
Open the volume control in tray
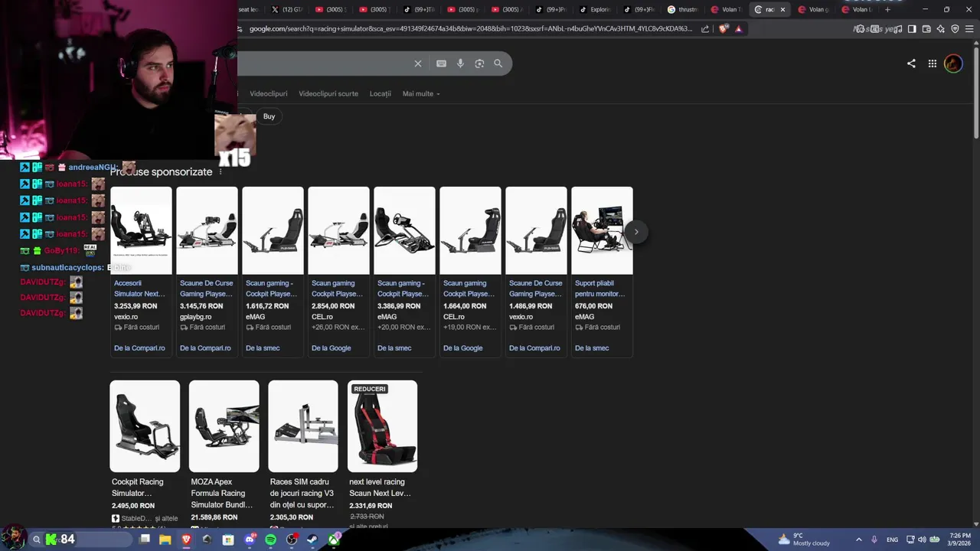click(x=922, y=540)
